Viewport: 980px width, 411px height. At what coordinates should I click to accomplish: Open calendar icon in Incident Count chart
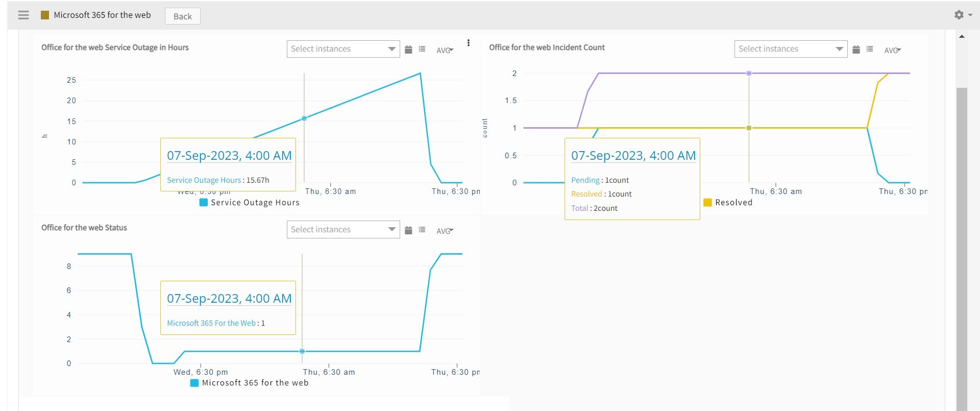[856, 50]
